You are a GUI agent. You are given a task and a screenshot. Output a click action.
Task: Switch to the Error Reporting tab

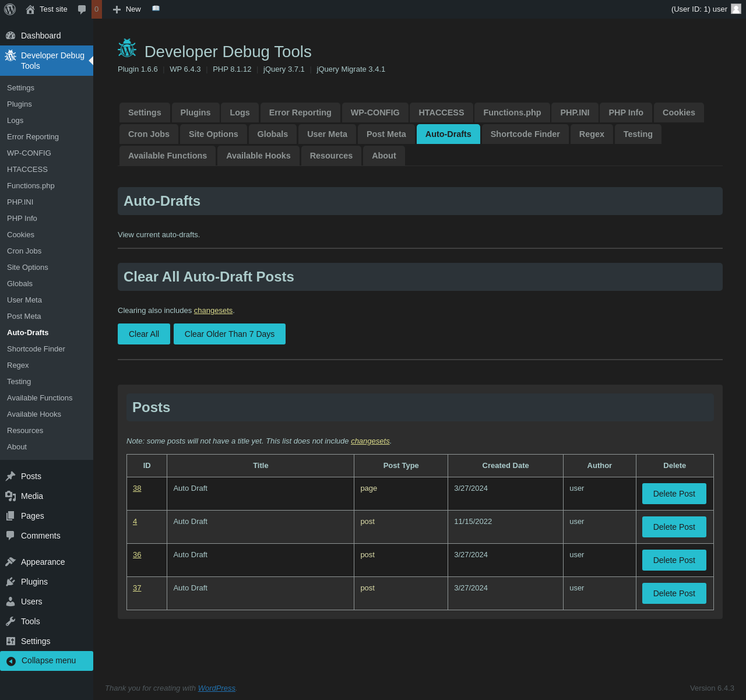300,112
